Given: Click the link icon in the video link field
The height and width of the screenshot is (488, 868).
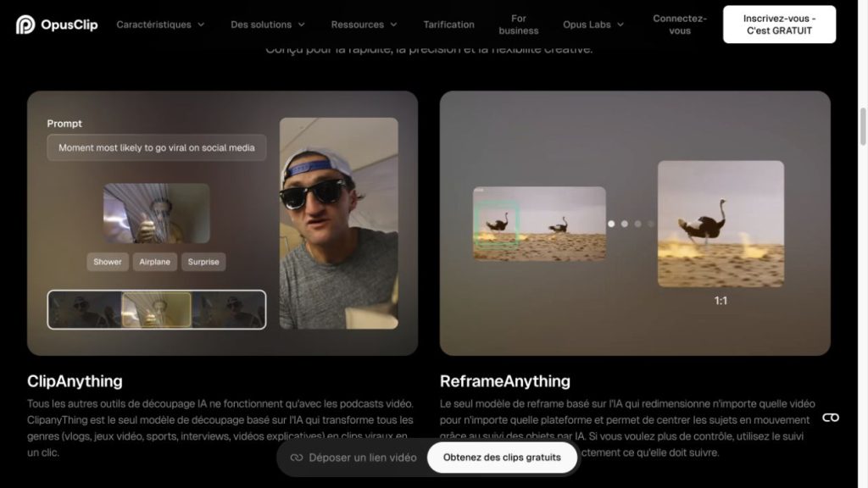Looking at the screenshot, I should tap(297, 457).
